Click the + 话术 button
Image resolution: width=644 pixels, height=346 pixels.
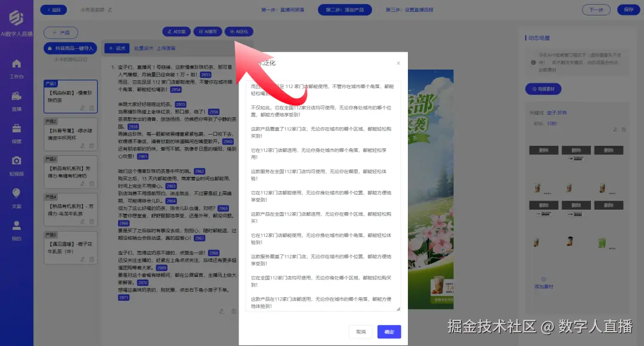pyautogui.click(x=117, y=48)
